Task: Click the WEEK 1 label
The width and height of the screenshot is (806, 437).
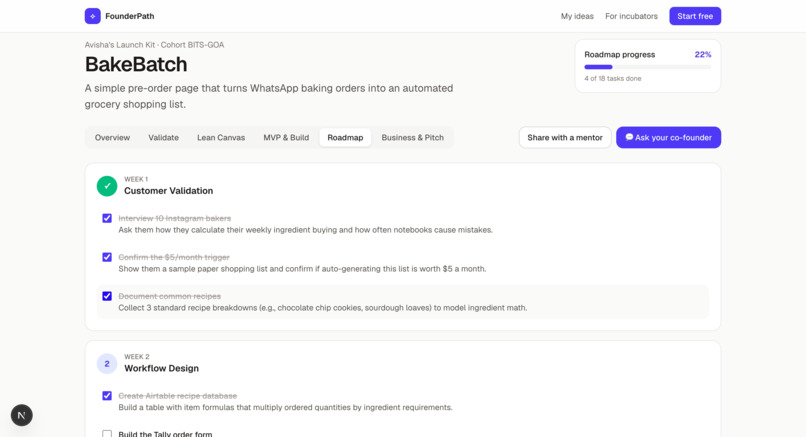Action: coord(136,179)
